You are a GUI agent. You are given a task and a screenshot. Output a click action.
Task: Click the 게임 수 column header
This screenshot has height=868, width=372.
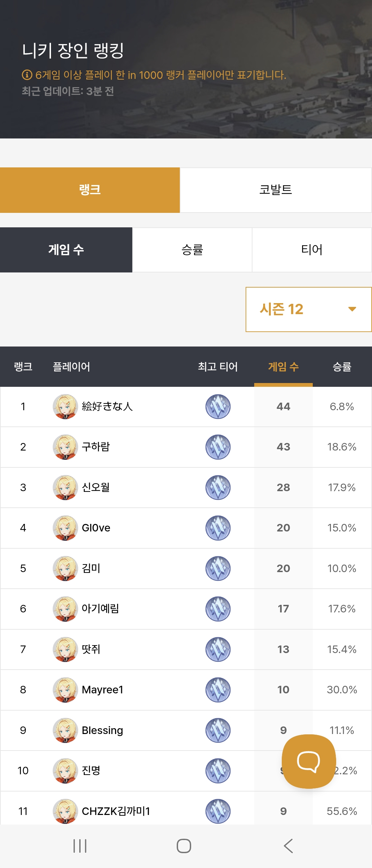coord(283,366)
